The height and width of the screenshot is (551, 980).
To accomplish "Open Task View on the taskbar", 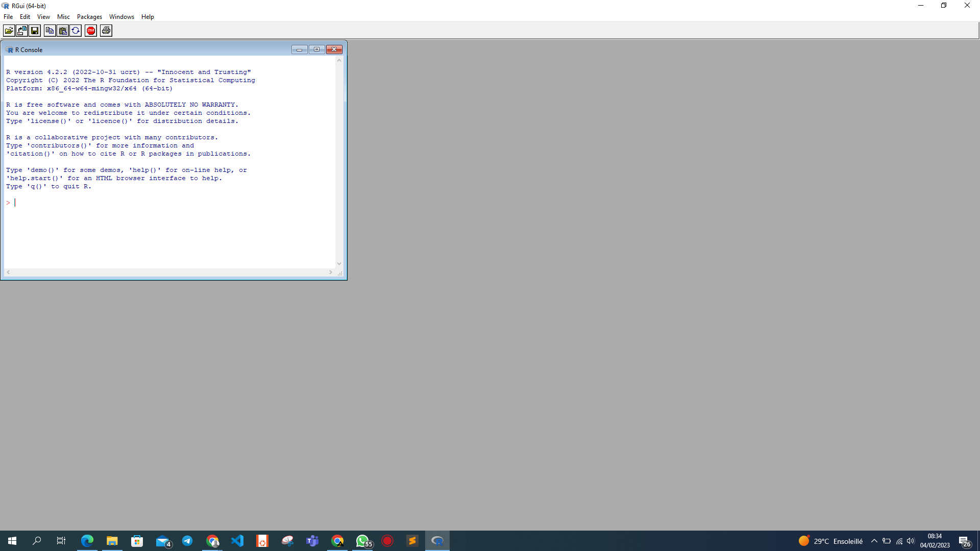I will (61, 541).
